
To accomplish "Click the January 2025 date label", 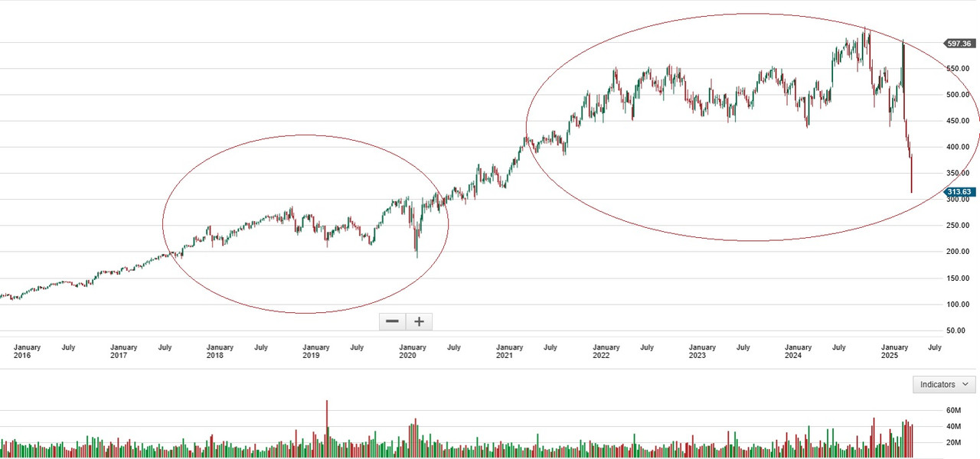I will point(894,351).
